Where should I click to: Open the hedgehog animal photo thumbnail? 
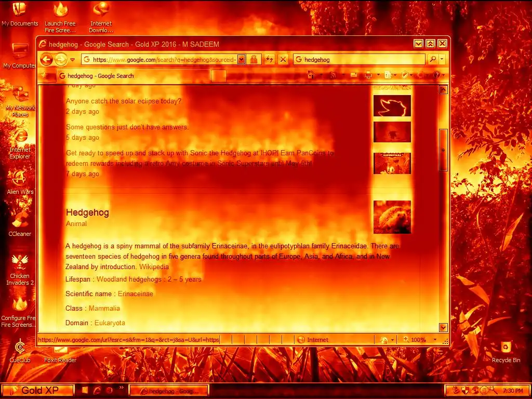click(x=392, y=217)
